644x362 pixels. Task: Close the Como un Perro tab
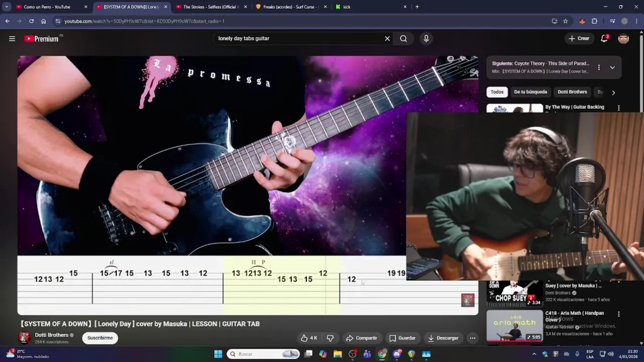86,7
